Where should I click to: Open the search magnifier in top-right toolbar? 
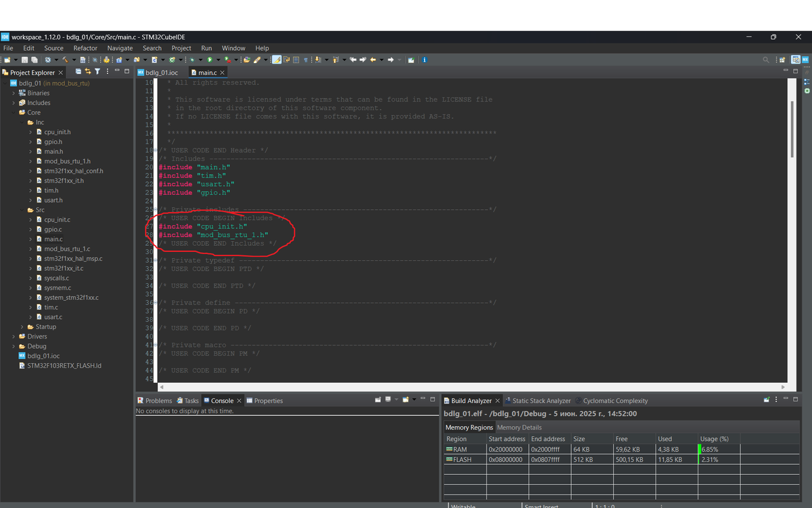point(765,60)
